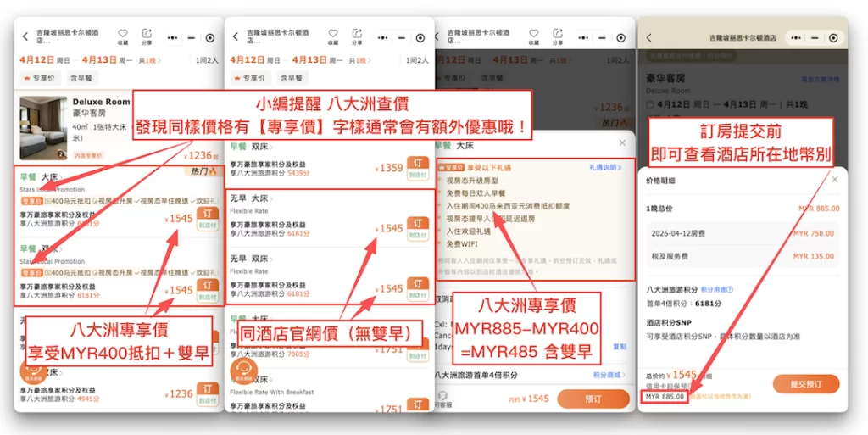Tap the share icon in the second screen

click(x=357, y=34)
